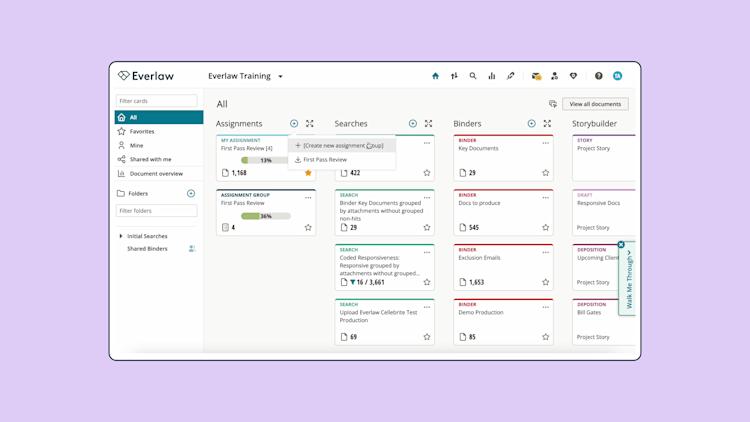
Task: Open options for Binder Key Documents search
Action: point(427,198)
